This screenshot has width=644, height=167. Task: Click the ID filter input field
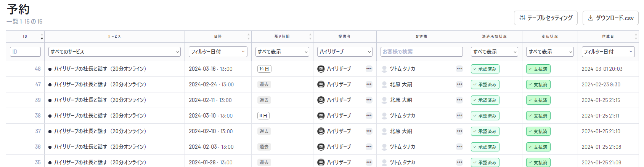(x=25, y=52)
